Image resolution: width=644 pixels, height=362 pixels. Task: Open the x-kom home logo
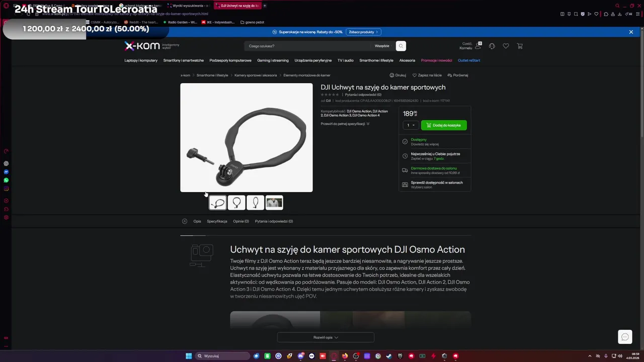[142, 46]
